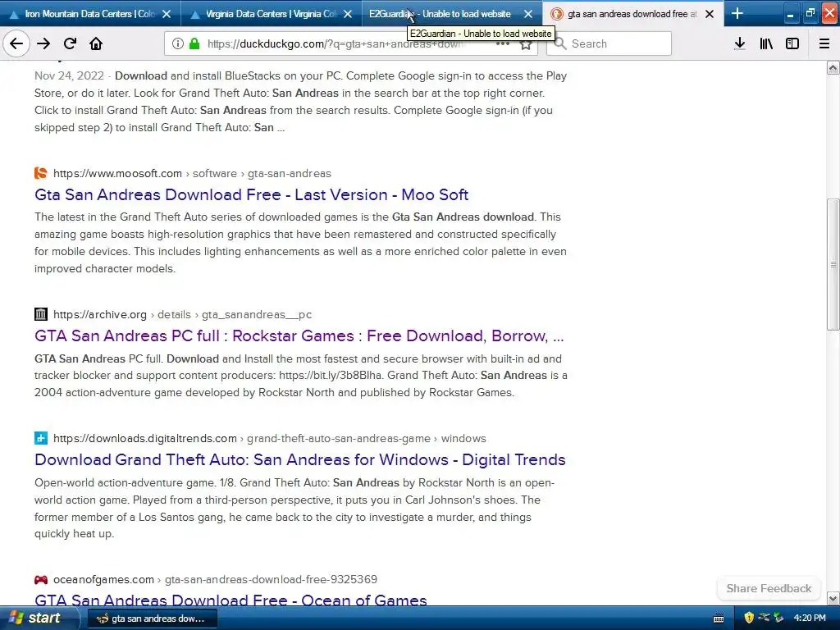
Task: Open page actions three-dots menu
Action: pyautogui.click(x=503, y=43)
